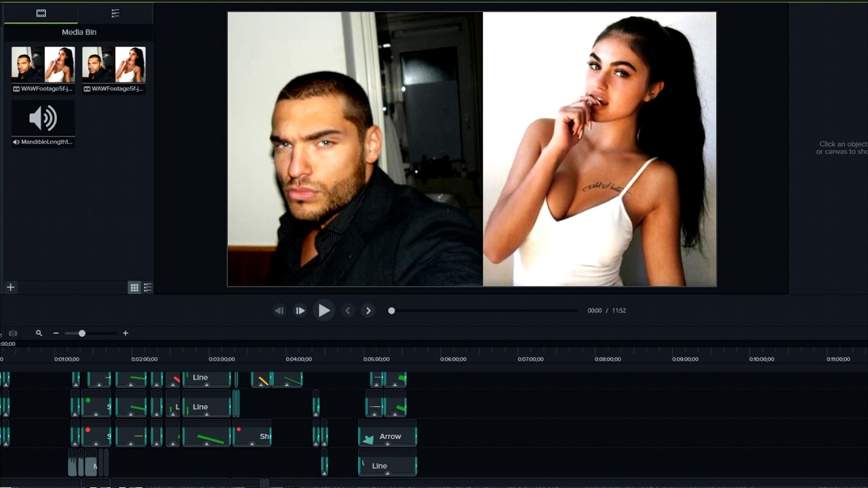868x488 pixels.
Task: Zoom out the timeline with minus
Action: [56, 333]
